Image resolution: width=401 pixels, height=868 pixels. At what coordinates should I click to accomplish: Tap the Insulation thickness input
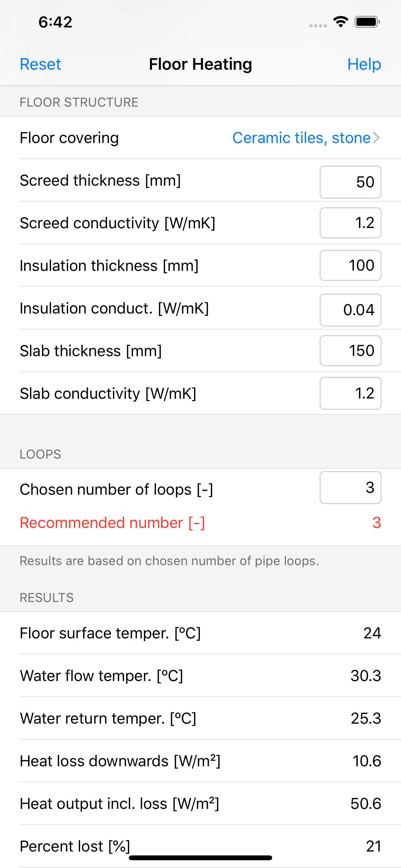pyautogui.click(x=350, y=265)
